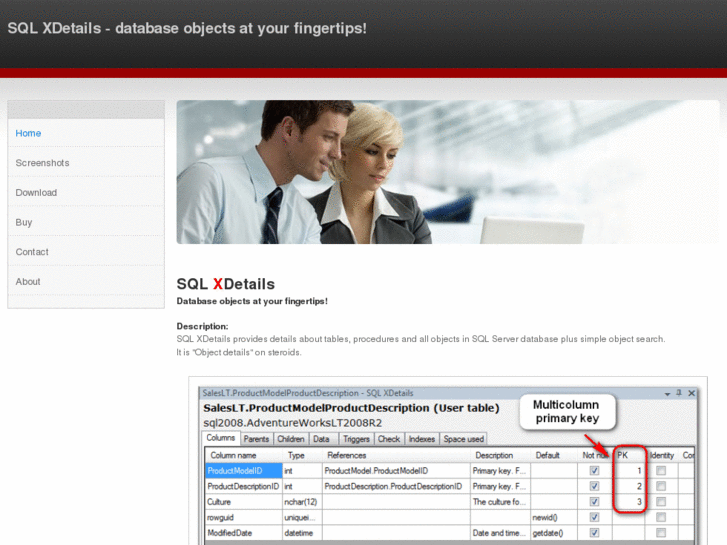Open the Home navigation link
This screenshot has width=727, height=545.
28,133
